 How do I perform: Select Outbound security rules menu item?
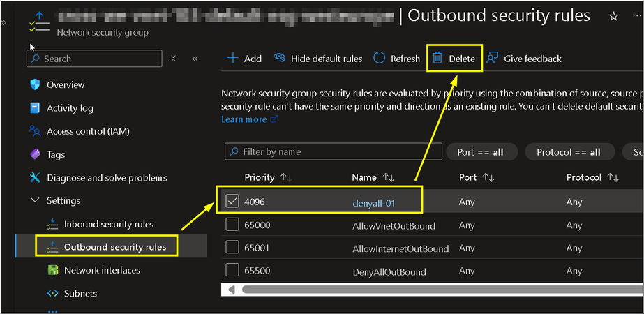click(x=115, y=246)
